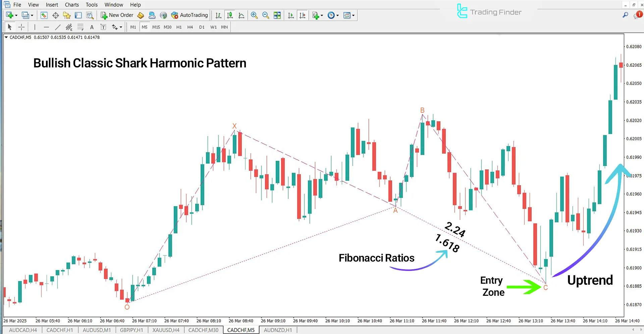Screen dimensions: 644x334
Task: Pick the Fibonacci retracement tool
Action: 80,27
